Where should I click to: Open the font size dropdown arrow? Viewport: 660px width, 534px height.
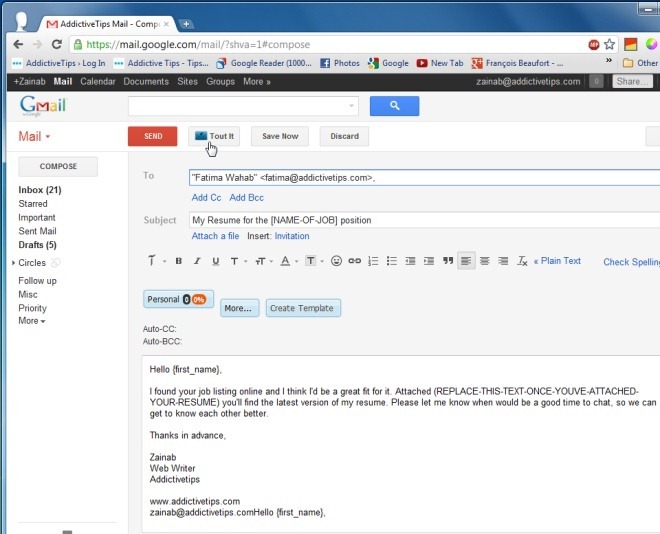(x=271, y=261)
